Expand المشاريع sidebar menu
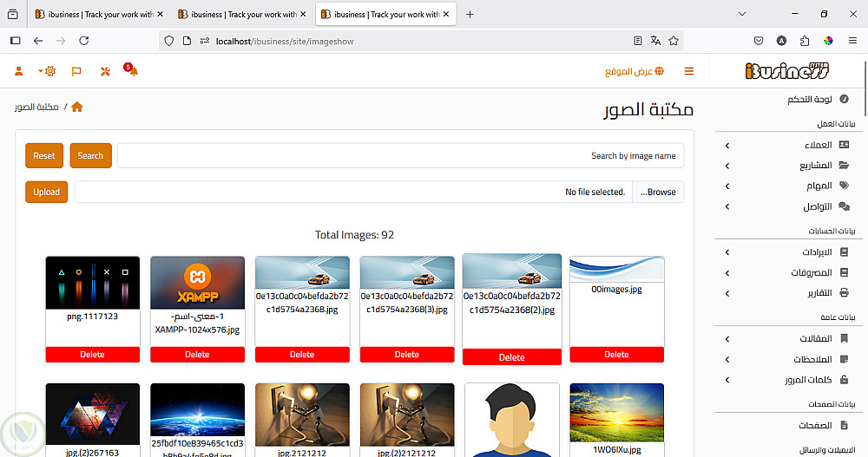Screen dimensions: 868x457 [788, 166]
